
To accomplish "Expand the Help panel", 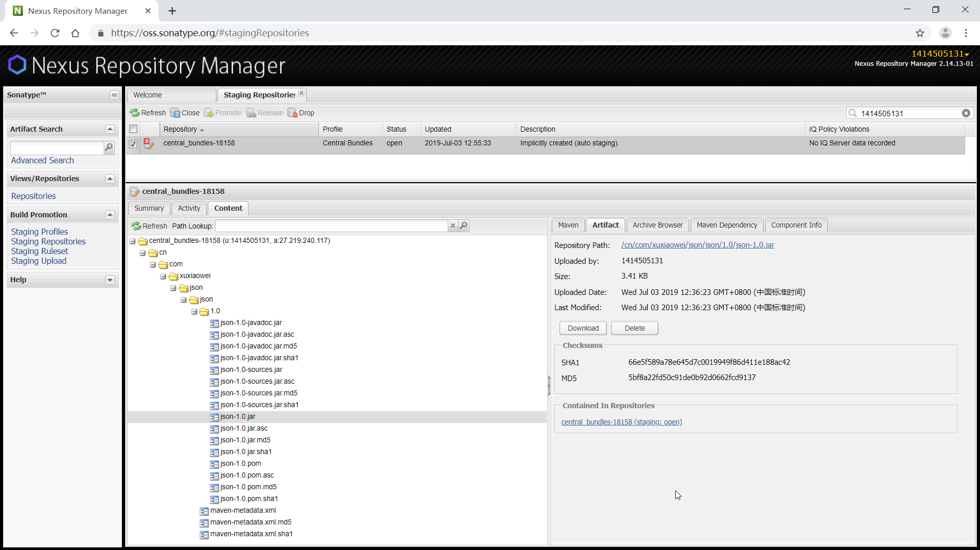I will coord(110,280).
